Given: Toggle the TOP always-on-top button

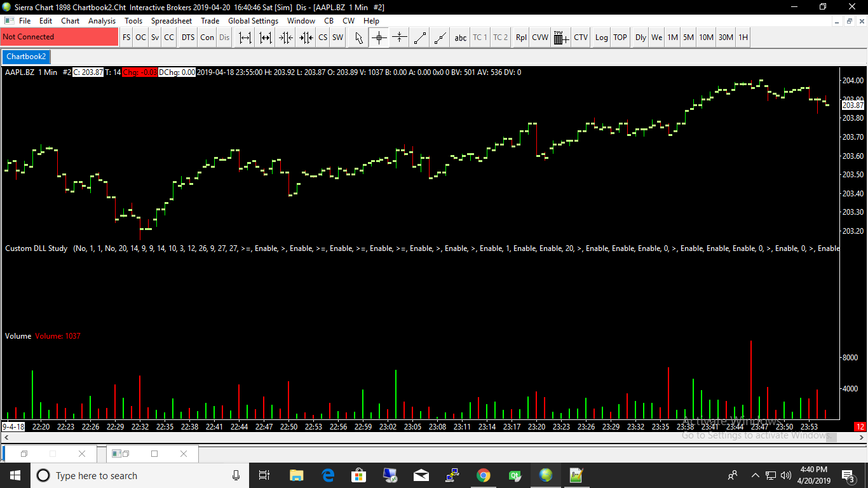Looking at the screenshot, I should 620,37.
